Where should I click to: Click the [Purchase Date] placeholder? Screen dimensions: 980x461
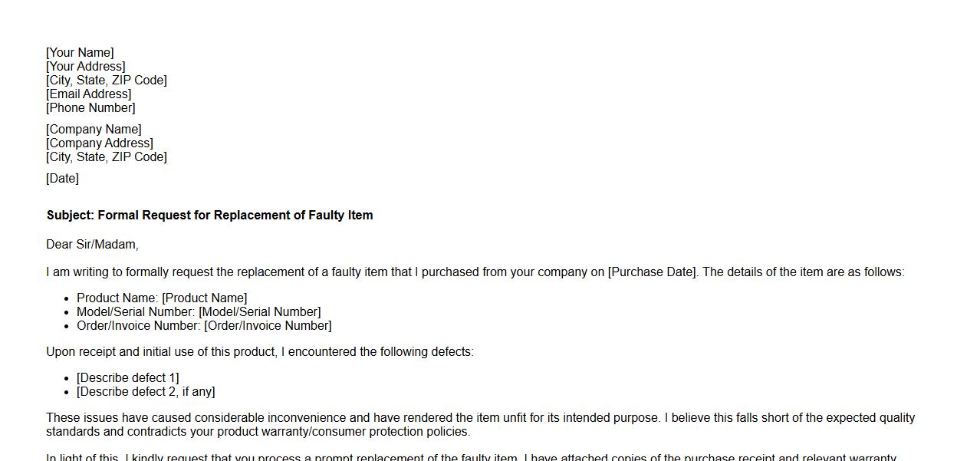click(x=652, y=272)
